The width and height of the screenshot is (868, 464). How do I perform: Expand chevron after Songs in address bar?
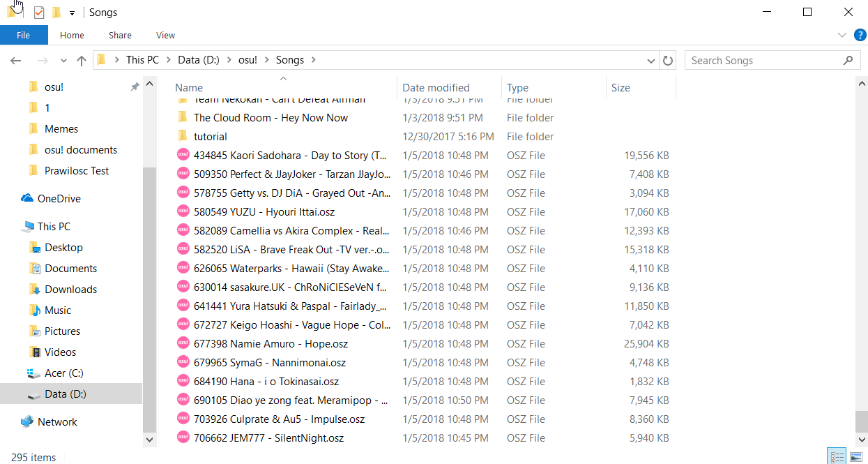pyautogui.click(x=314, y=60)
